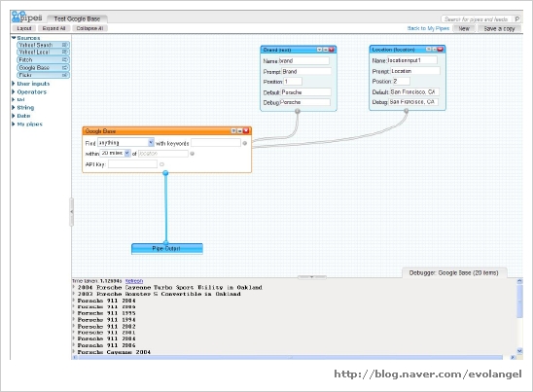The image size is (533, 392).
Task: Click the with keywords input field
Action: [x=216, y=143]
